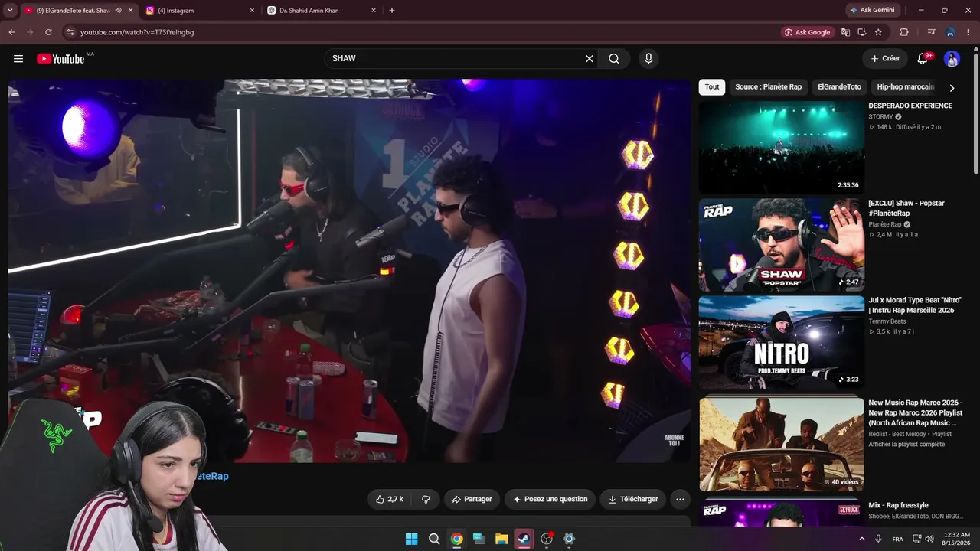Mute the YouTube tab audio icon
Viewport: 980px width, 551px height.
[118, 11]
